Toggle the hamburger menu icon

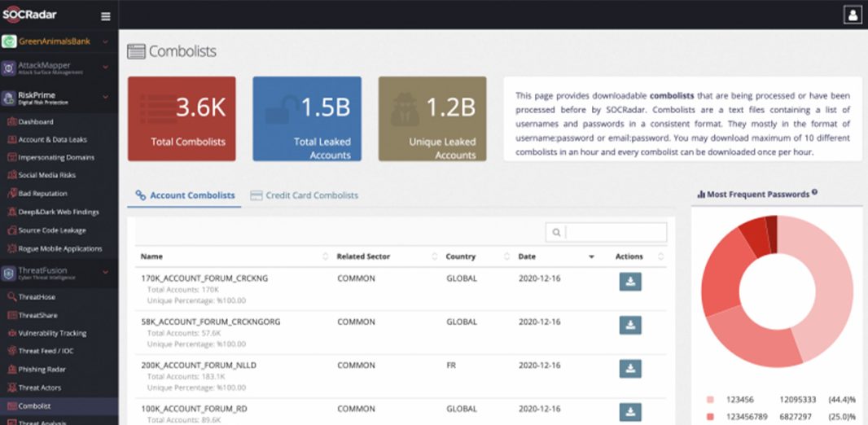(x=105, y=16)
